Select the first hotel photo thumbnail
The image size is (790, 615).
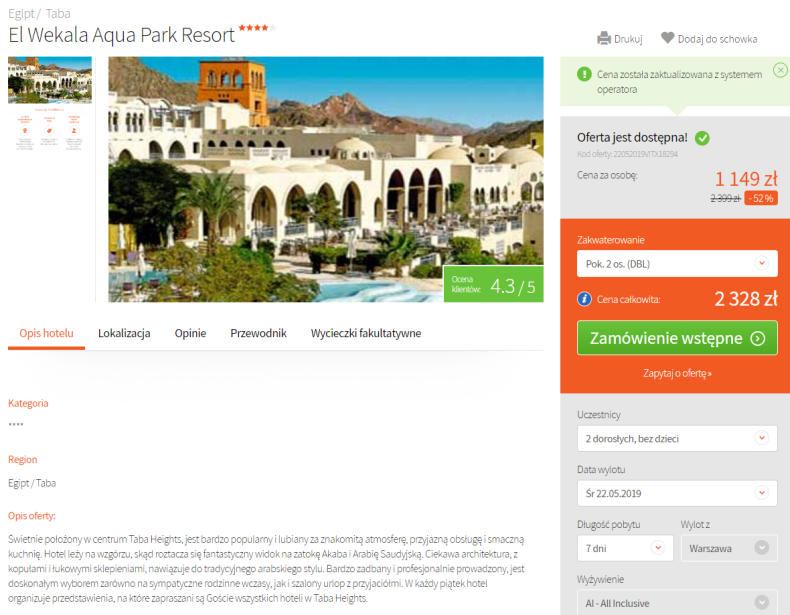pos(50,80)
